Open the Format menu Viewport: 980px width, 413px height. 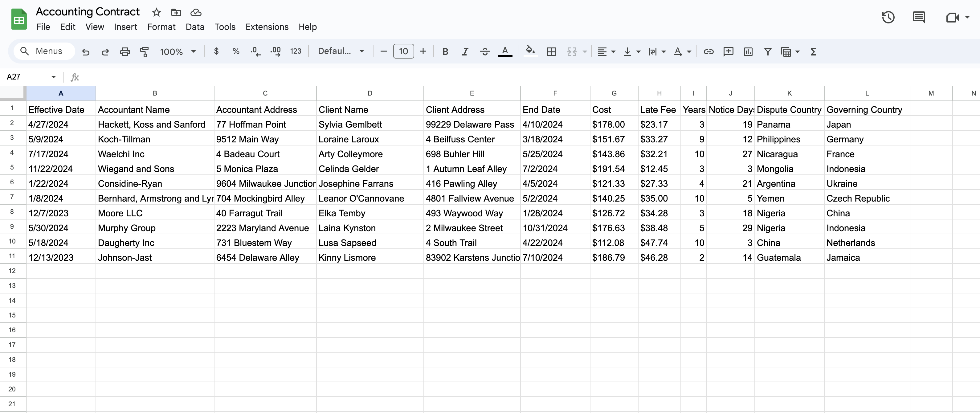click(161, 27)
